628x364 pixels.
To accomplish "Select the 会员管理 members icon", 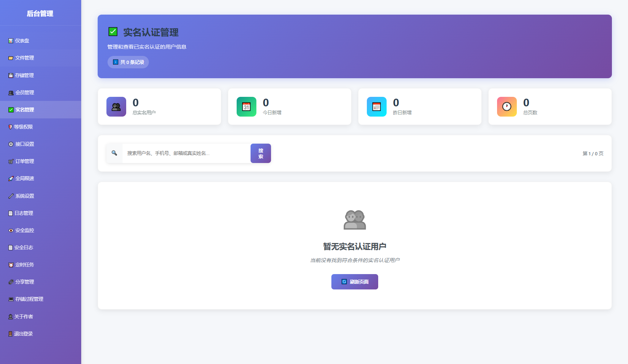I will pyautogui.click(x=10, y=92).
